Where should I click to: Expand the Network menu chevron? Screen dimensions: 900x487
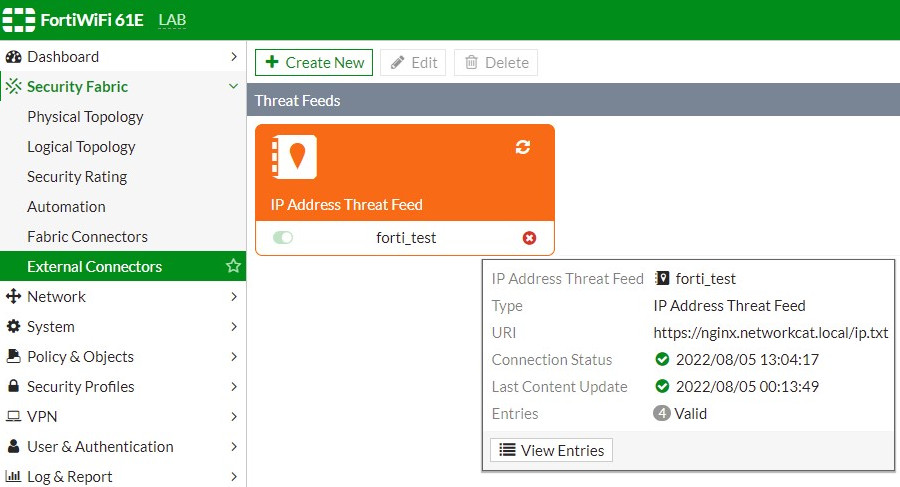pos(234,296)
